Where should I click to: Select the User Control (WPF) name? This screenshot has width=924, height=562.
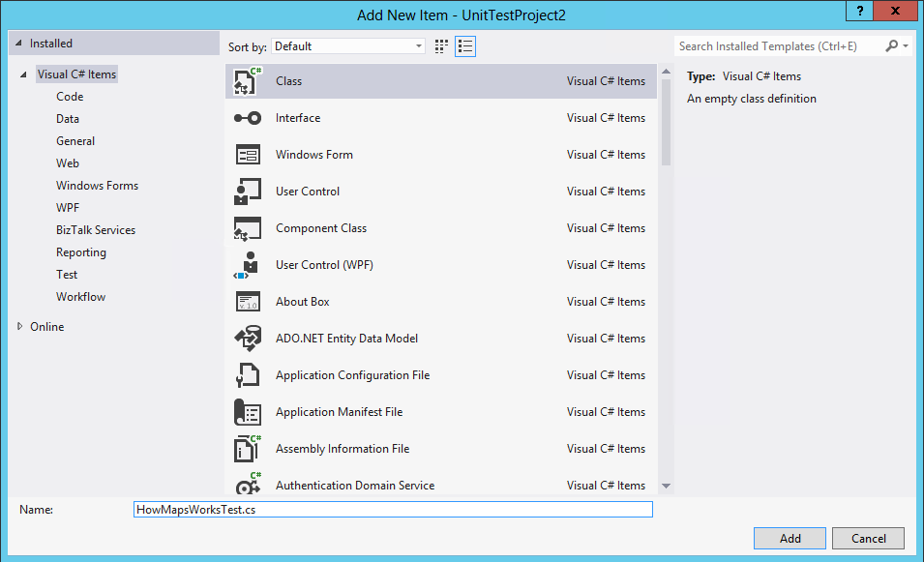click(324, 265)
